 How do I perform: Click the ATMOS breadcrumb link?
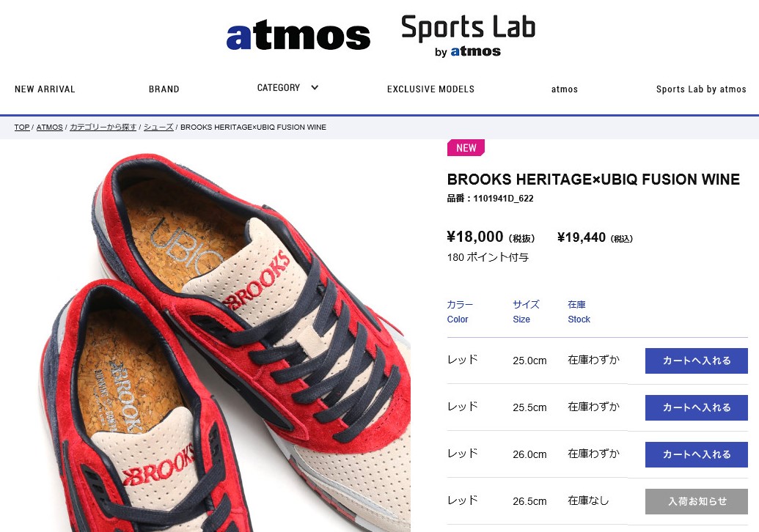pyautogui.click(x=49, y=128)
